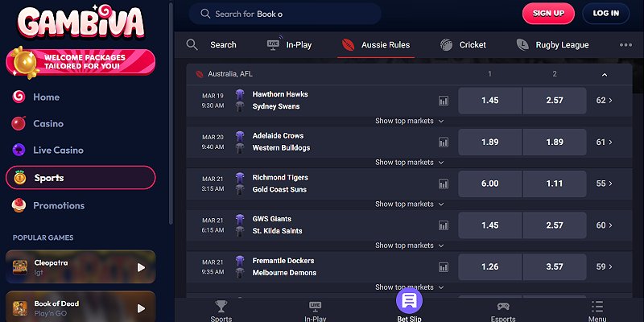Click the Live Casino spade icon
644x322 pixels.
point(19,150)
